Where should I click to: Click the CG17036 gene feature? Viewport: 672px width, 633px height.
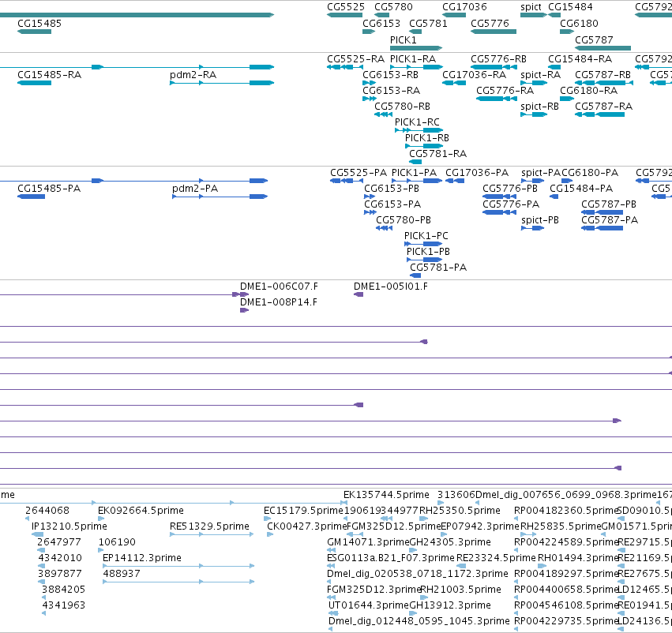[454, 15]
